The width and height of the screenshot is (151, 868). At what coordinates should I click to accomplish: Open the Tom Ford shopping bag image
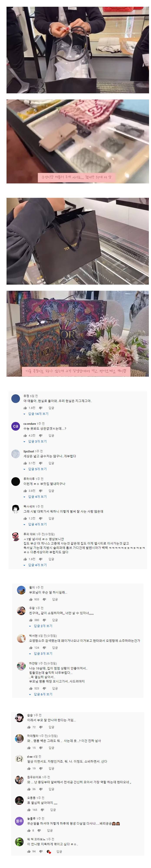[78, 241]
